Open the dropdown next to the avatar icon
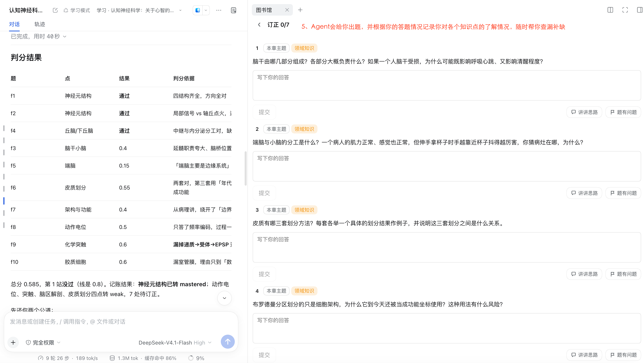Screen dimensions: 644x363 [x=206, y=10]
